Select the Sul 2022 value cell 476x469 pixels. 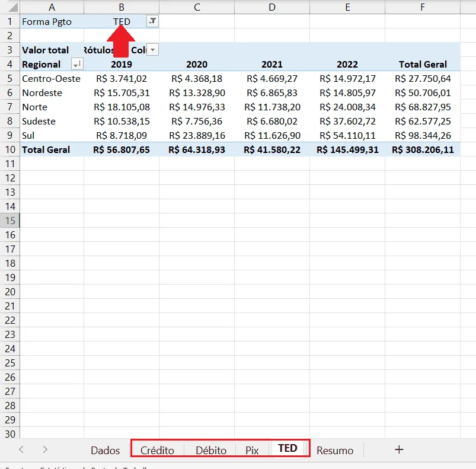(347, 135)
